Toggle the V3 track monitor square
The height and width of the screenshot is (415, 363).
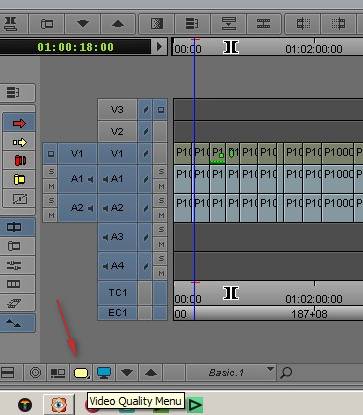click(161, 109)
